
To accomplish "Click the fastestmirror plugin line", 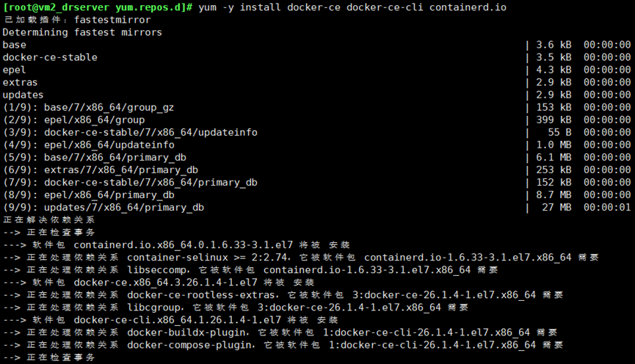I will coord(77,20).
